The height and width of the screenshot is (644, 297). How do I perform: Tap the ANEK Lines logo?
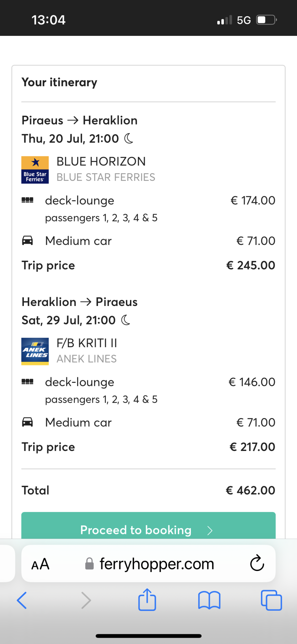35,351
